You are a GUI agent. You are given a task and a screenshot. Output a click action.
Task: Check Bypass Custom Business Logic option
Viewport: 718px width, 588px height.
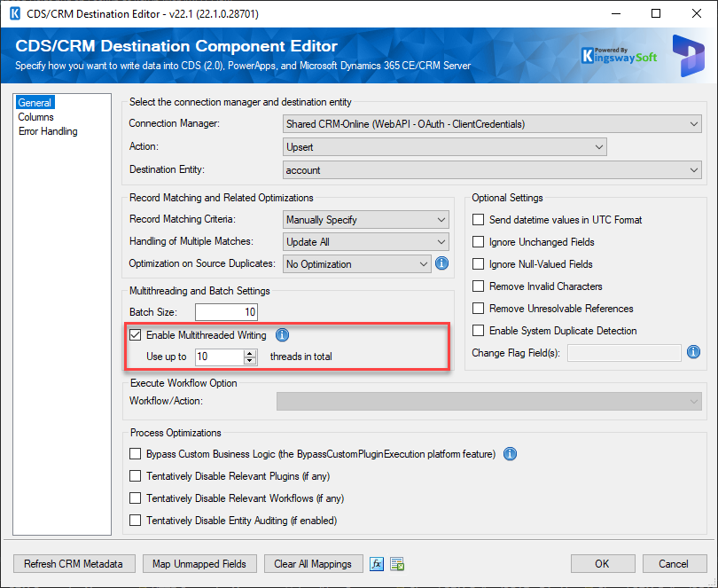click(135, 454)
